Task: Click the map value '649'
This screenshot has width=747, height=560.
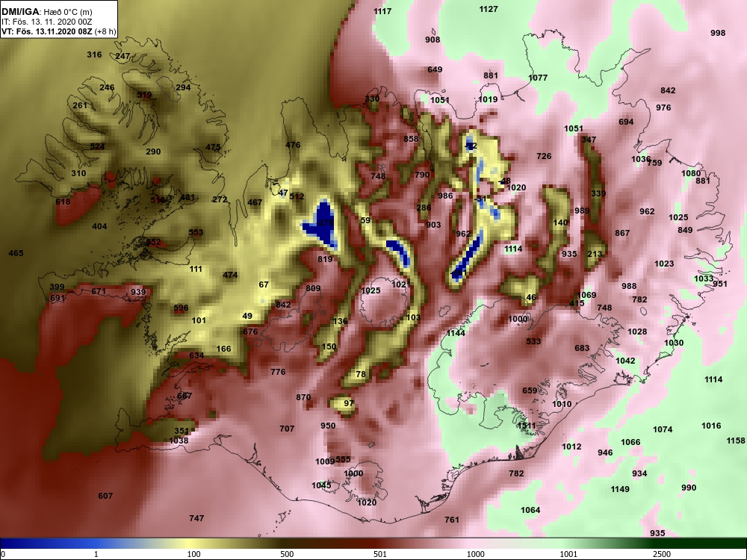Action: point(435,69)
